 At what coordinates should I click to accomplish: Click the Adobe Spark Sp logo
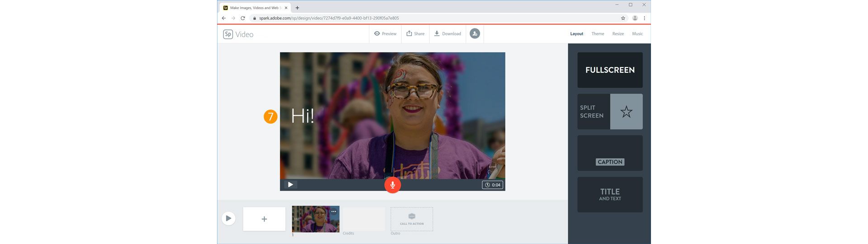[x=228, y=34]
